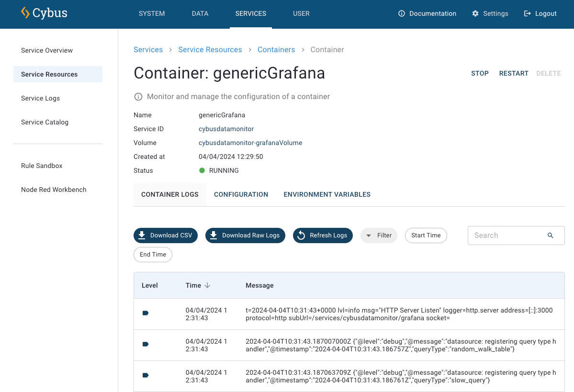Click the search magnifier icon

(x=550, y=235)
